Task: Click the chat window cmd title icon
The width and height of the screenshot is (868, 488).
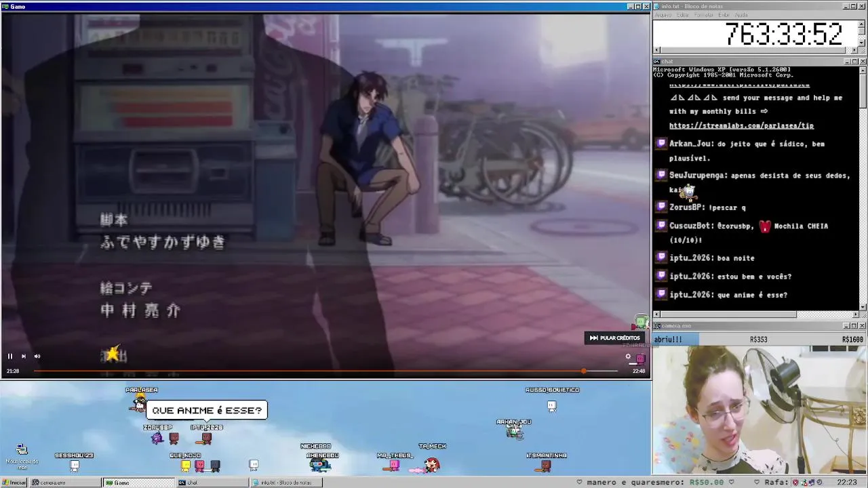Action: click(x=657, y=61)
